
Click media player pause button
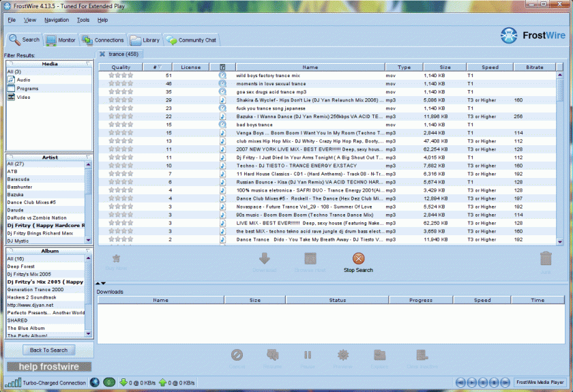click(x=483, y=382)
